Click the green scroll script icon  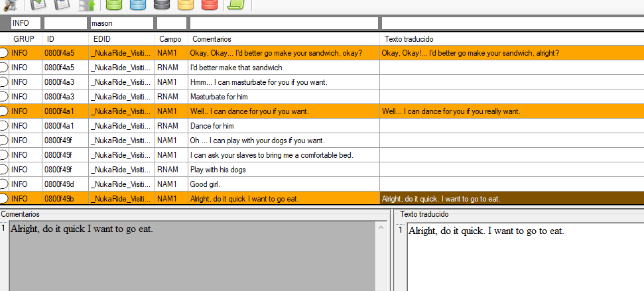pos(236,5)
